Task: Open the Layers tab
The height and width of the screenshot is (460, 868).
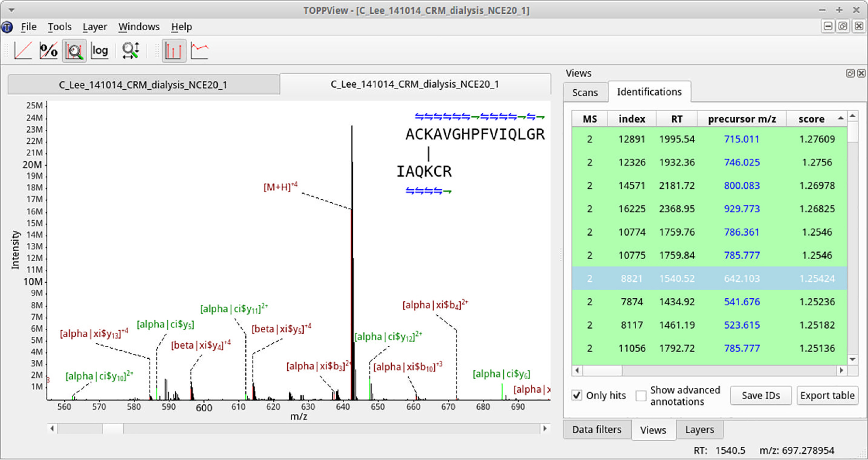Action: (x=700, y=430)
